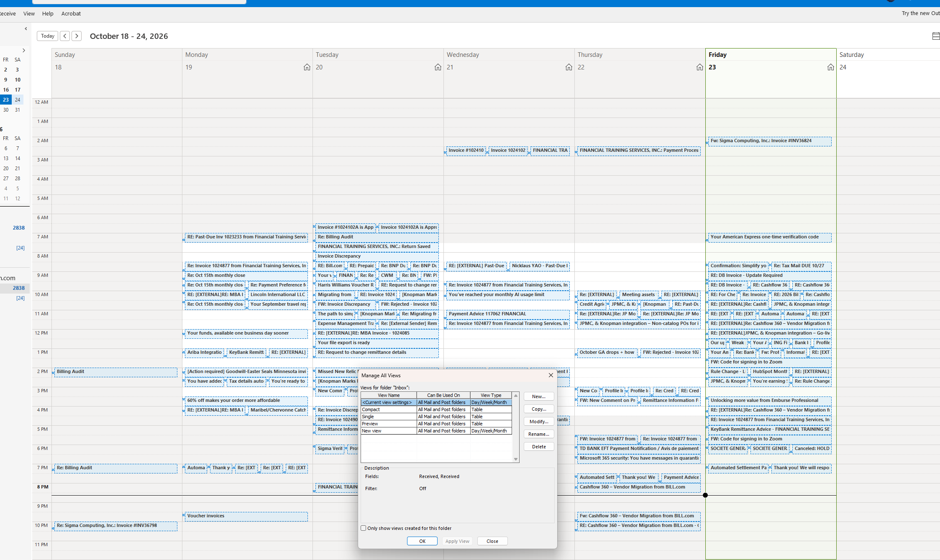Click the Rename... button
Screen dimensions: 940x560
pyautogui.click(x=539, y=434)
